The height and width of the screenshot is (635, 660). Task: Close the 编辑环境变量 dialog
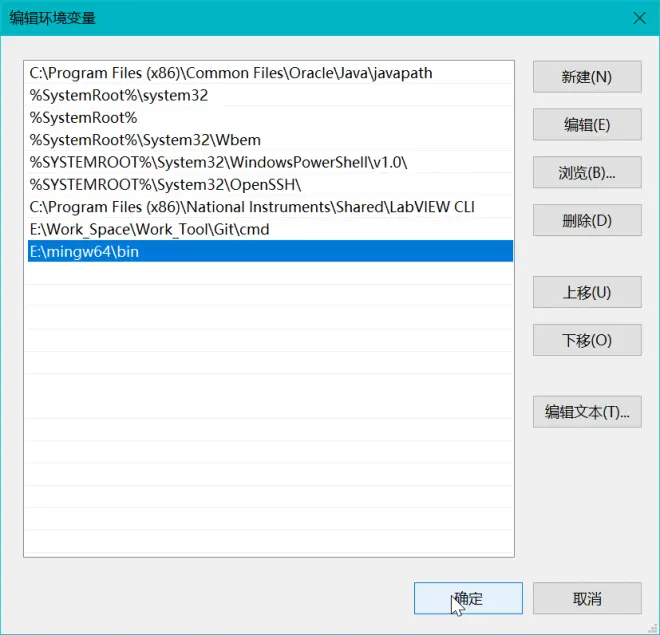click(x=639, y=18)
